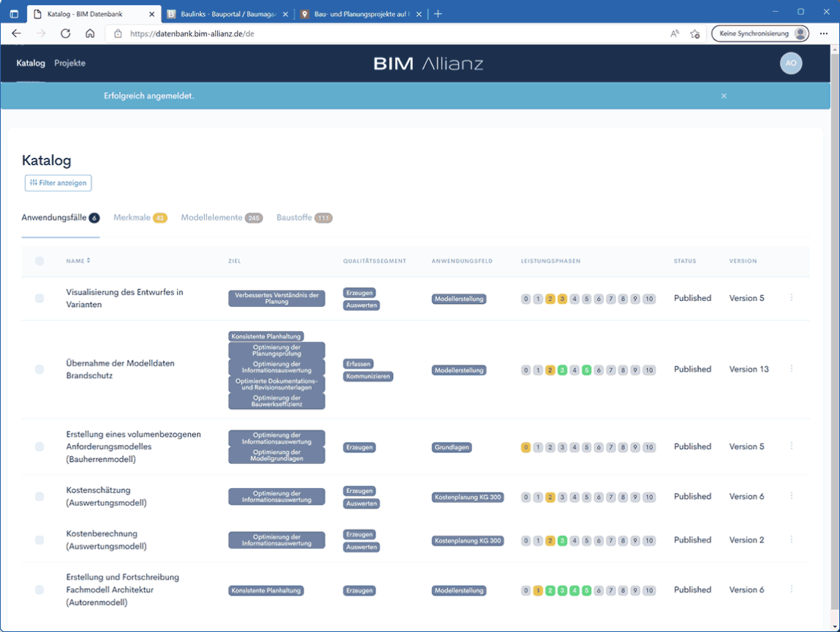Click Kostenplanung KG 300 tag in Kostenschätzung row
The width and height of the screenshot is (840, 632).
pyautogui.click(x=468, y=497)
